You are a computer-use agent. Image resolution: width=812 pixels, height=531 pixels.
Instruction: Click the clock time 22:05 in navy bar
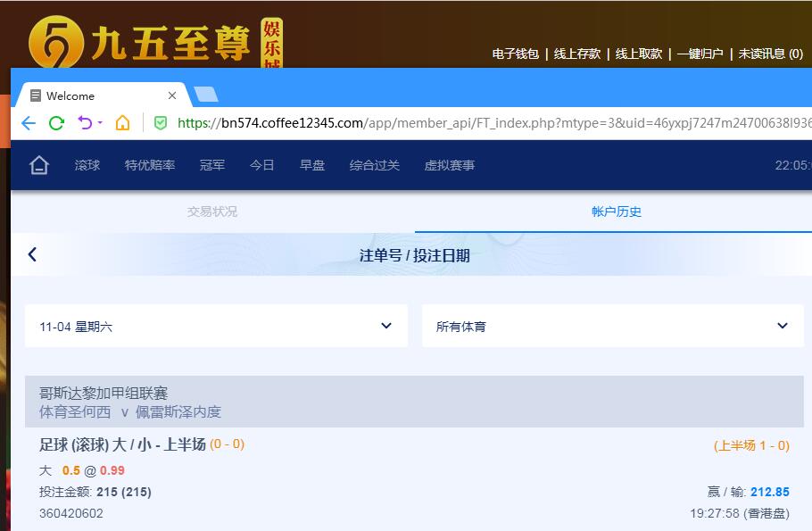[x=793, y=165]
